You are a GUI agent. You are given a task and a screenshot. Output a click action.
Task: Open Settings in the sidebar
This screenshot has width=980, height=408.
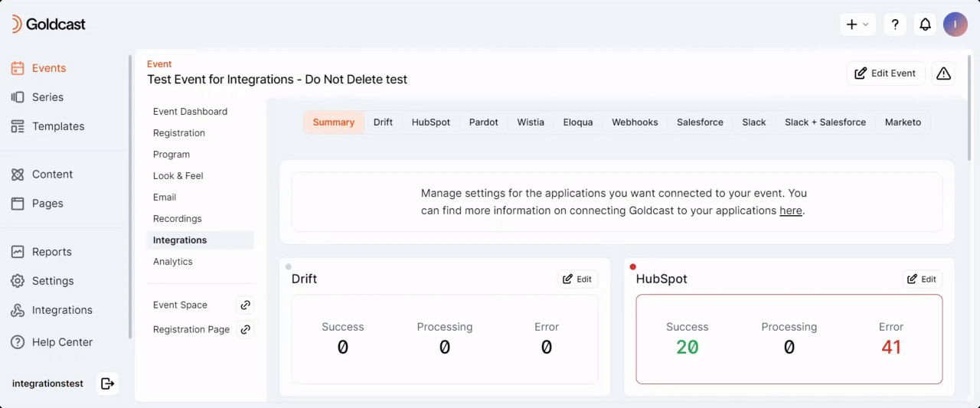coord(52,281)
